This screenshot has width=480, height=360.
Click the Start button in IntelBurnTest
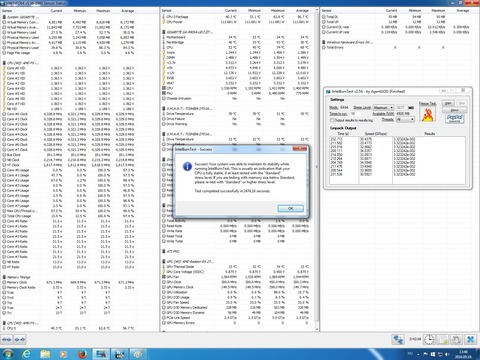(x=448, y=103)
